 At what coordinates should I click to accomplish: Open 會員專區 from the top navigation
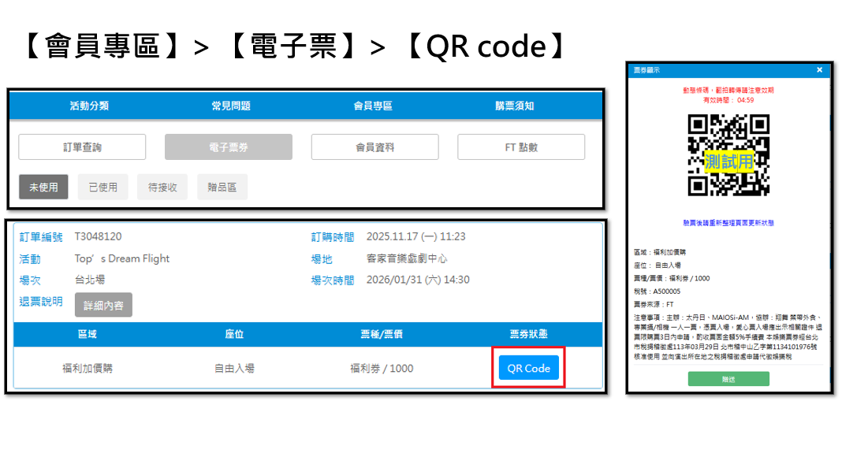373,106
